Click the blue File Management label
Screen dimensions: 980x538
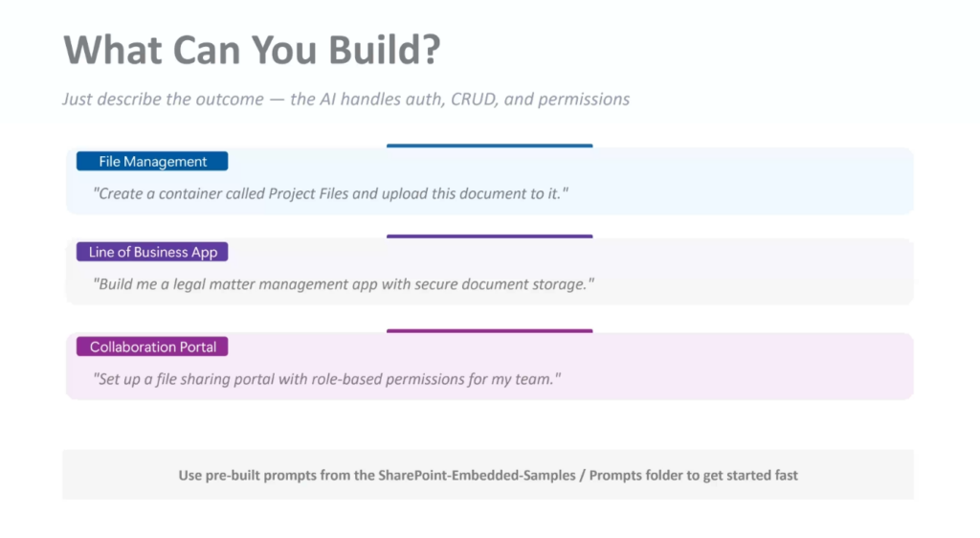[x=152, y=162]
